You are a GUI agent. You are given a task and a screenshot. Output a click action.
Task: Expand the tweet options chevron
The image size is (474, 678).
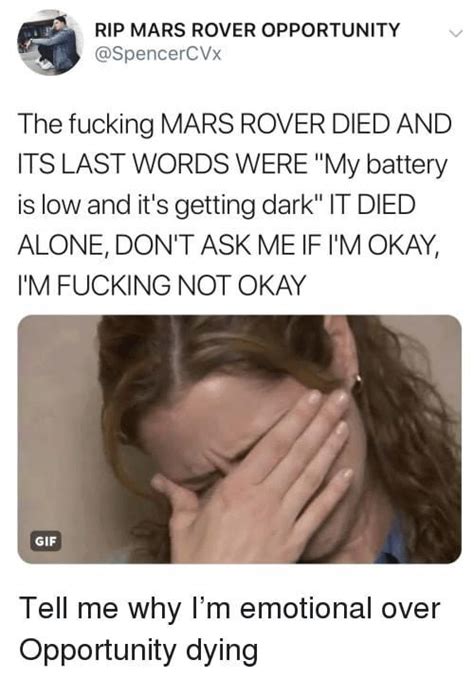(x=455, y=33)
